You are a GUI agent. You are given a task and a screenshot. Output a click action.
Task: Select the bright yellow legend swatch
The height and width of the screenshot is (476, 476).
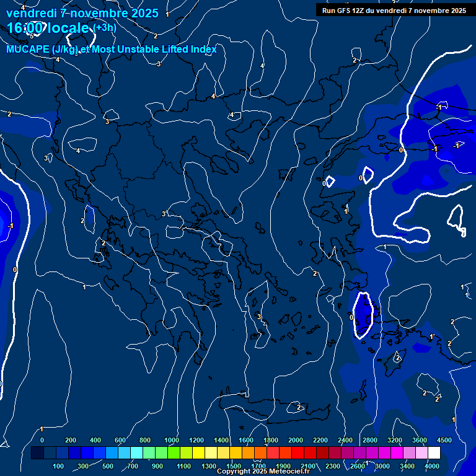[x=198, y=452]
